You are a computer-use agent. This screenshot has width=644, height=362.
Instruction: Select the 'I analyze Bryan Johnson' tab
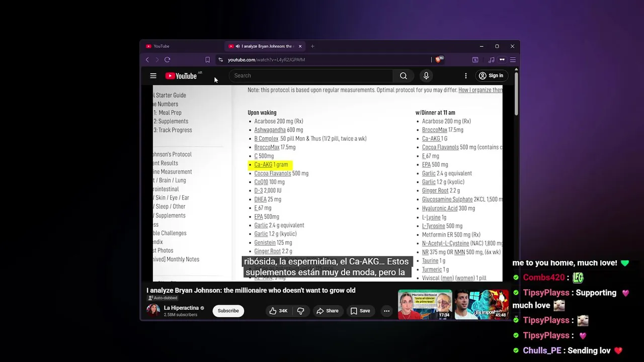(265, 46)
